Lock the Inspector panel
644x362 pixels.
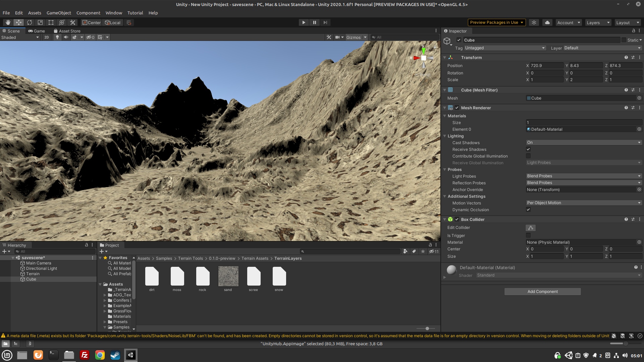(634, 31)
